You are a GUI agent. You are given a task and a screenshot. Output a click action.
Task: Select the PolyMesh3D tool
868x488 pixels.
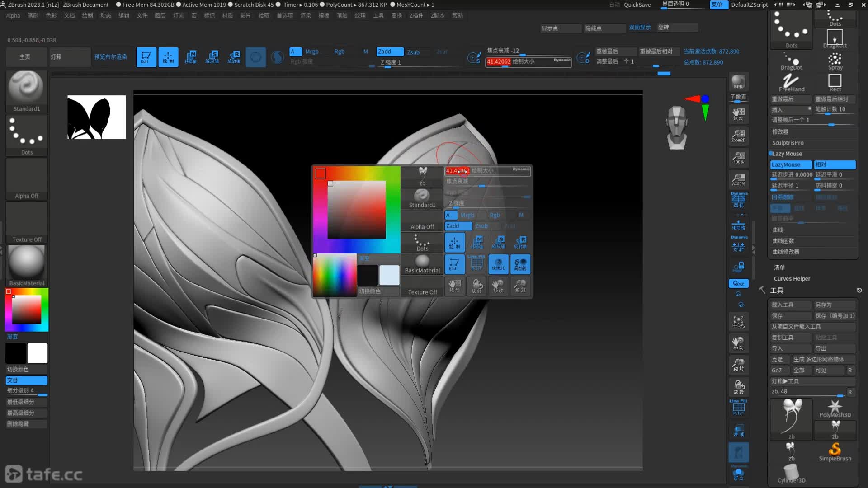(x=835, y=408)
